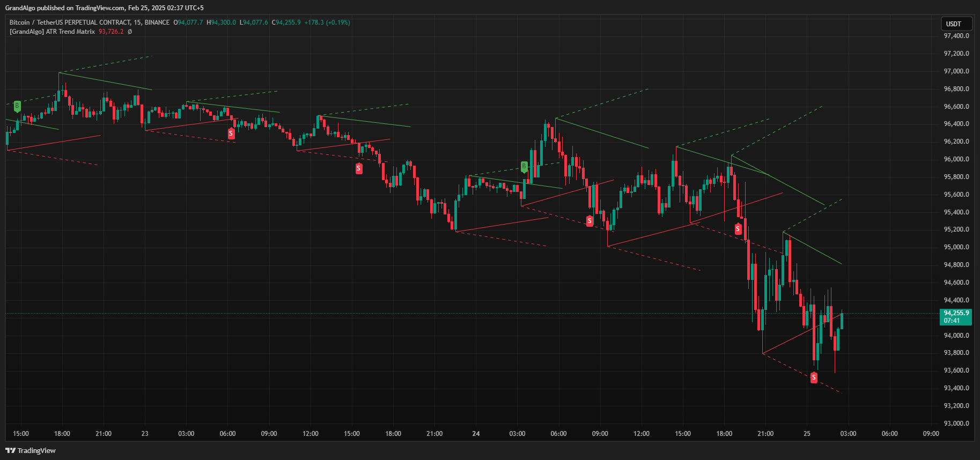Click the Sell signal marker below 93,600 on Feb 25

click(814, 377)
